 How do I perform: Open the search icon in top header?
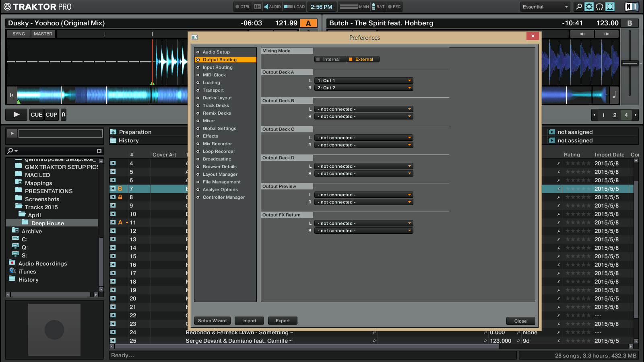(579, 6)
